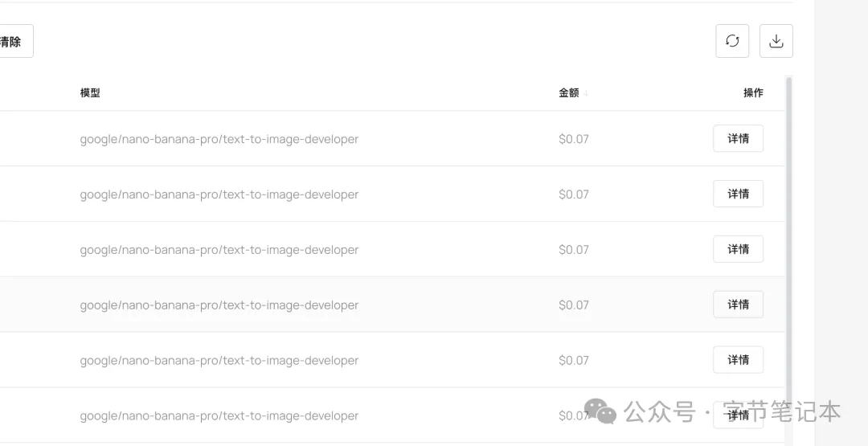The height and width of the screenshot is (446, 868).
Task: Click the download icon button
Action: pyautogui.click(x=776, y=41)
